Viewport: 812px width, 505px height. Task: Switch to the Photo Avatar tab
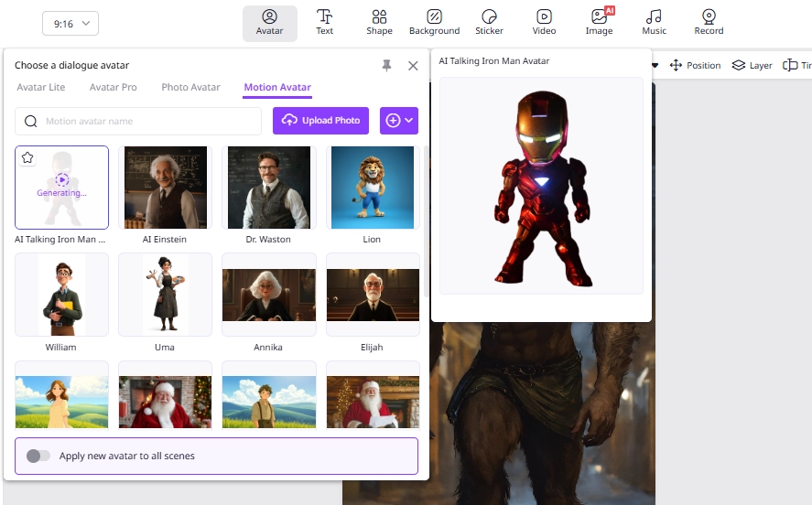(190, 88)
